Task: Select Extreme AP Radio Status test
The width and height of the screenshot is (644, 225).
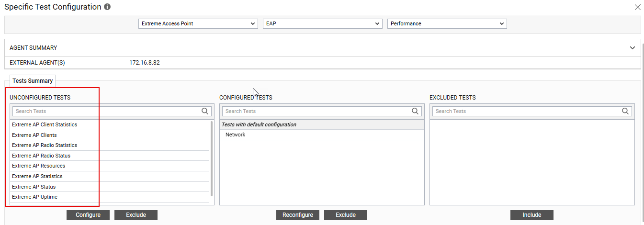Action: click(x=41, y=156)
